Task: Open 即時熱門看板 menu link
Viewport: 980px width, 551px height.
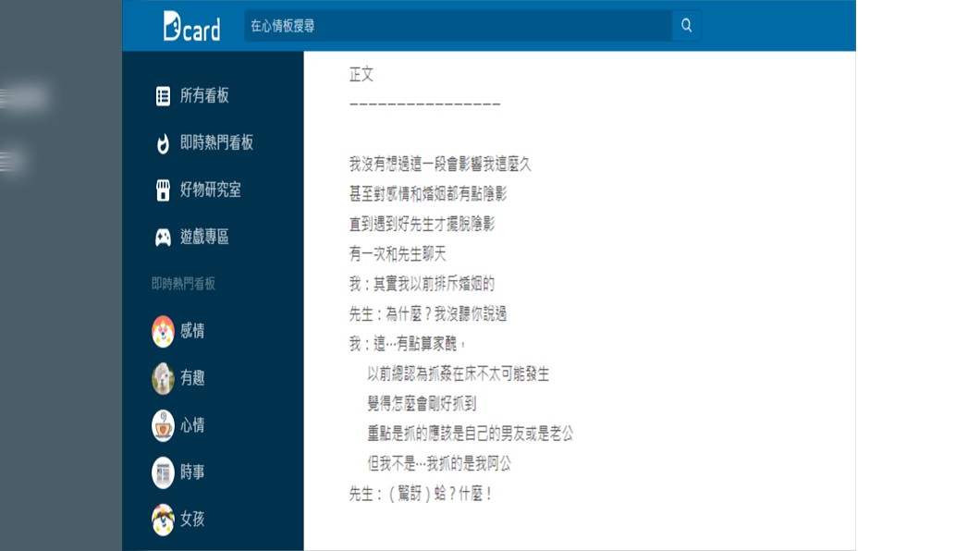Action: [x=216, y=142]
